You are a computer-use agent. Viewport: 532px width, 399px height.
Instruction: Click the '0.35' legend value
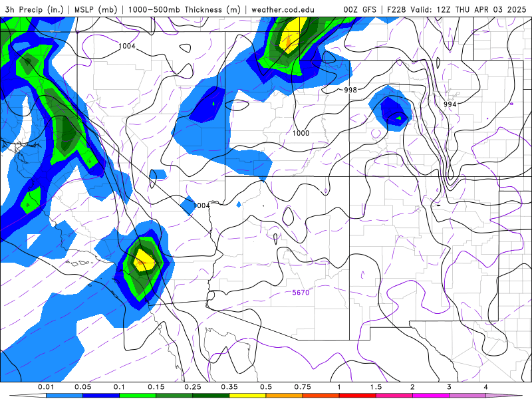pyautogui.click(x=229, y=387)
